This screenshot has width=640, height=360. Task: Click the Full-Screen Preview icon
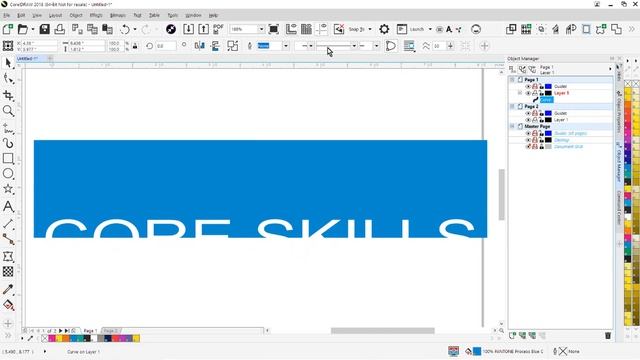(x=273, y=29)
